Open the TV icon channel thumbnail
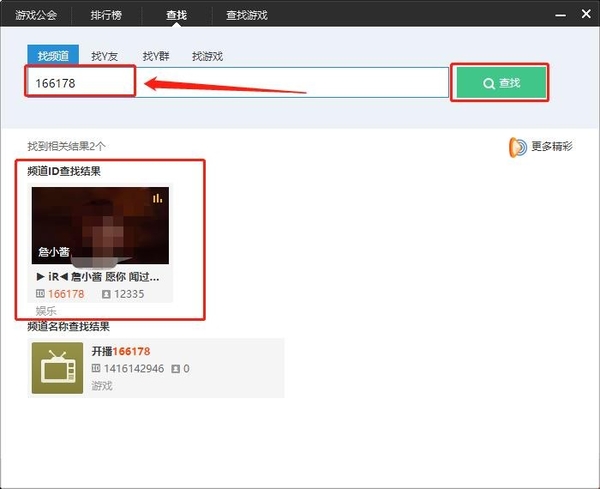 [x=57, y=368]
